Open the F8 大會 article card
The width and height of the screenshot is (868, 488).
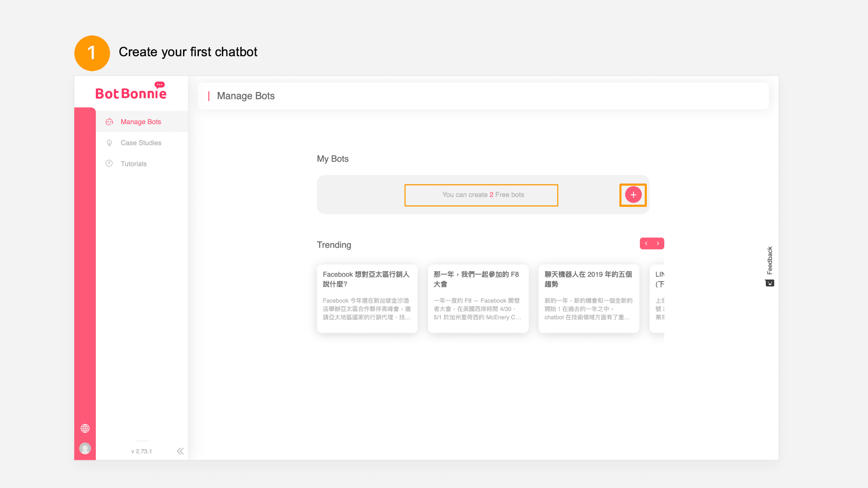[478, 298]
